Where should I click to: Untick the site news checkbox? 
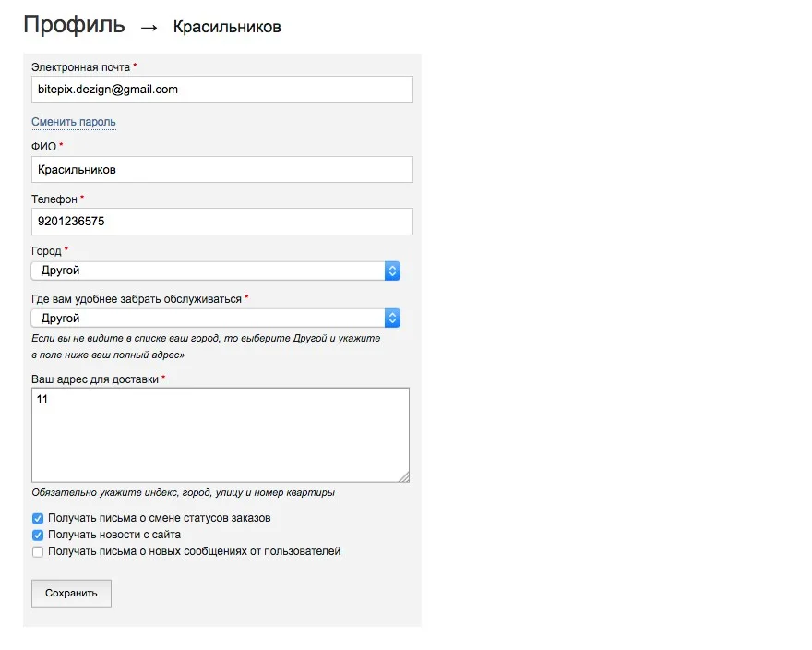coord(38,536)
